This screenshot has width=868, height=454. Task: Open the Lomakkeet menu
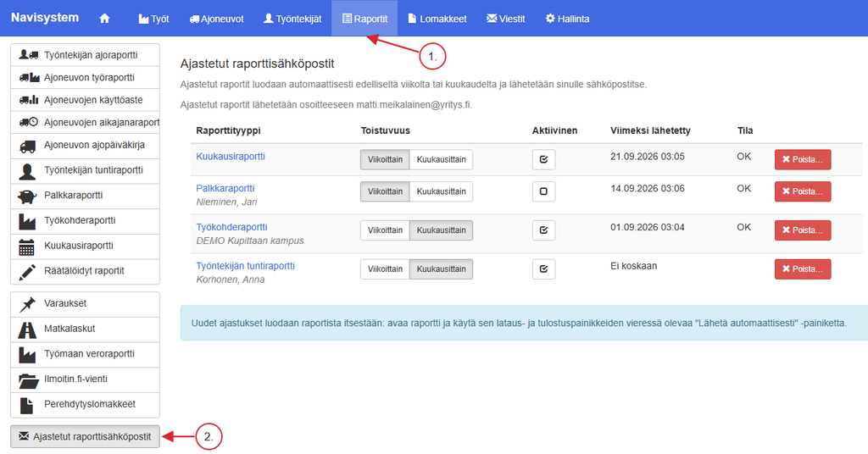tap(437, 19)
